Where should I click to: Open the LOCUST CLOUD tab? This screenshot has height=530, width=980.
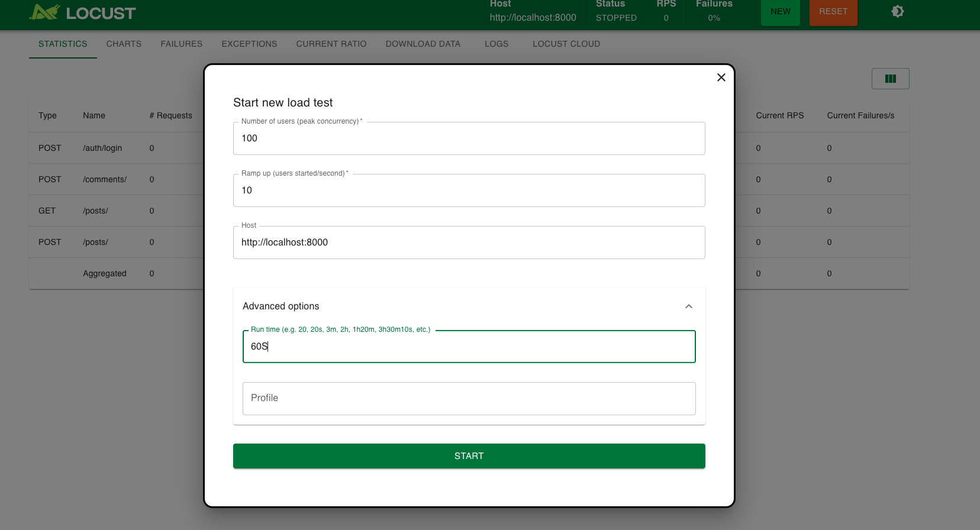566,44
